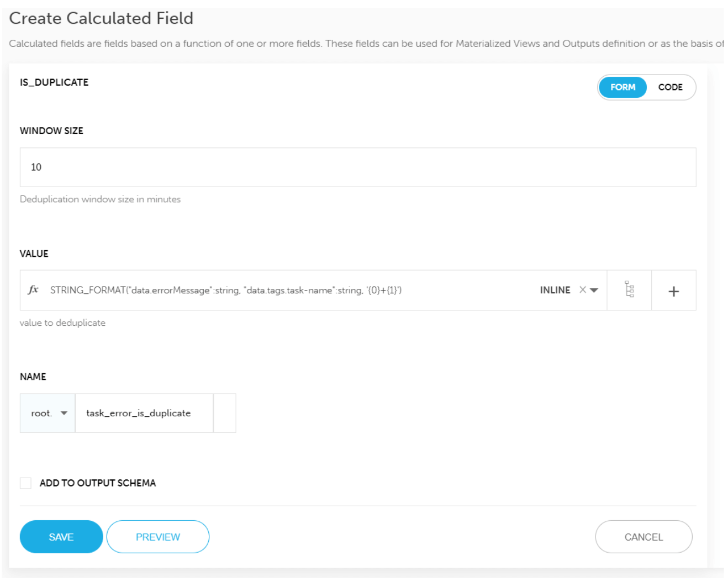Save the calculated field
Viewport: 728px width, 582px height.
pos(61,537)
